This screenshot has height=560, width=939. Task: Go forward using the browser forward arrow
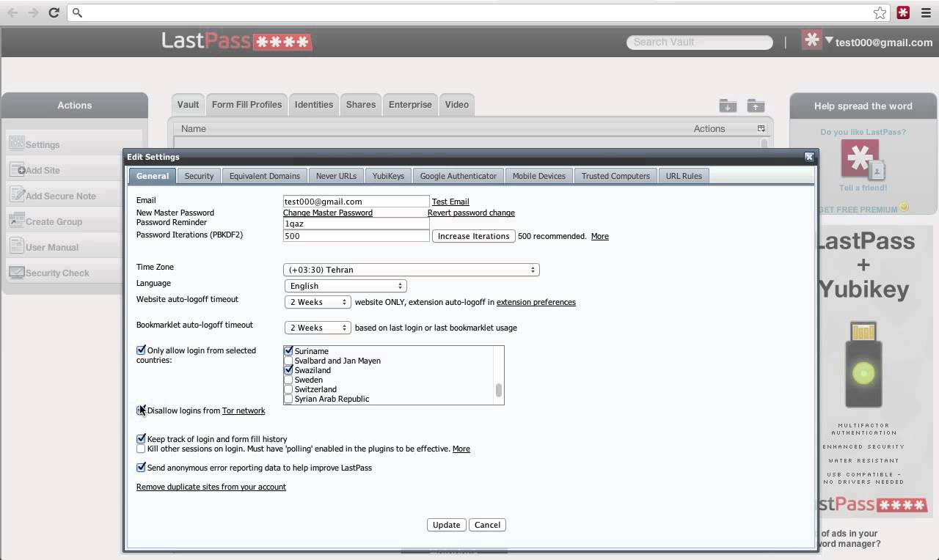(33, 12)
